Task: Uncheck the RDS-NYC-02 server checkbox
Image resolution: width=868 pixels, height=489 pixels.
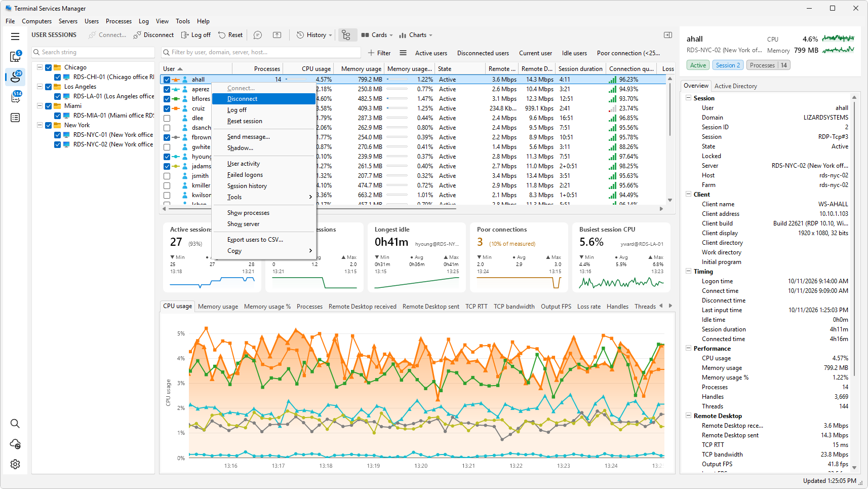Action: (x=58, y=144)
